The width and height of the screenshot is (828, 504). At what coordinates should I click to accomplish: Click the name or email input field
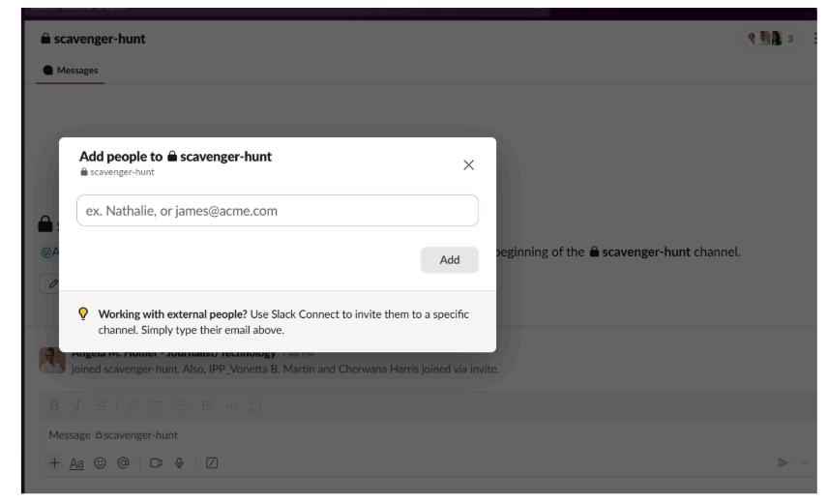pyautogui.click(x=278, y=210)
